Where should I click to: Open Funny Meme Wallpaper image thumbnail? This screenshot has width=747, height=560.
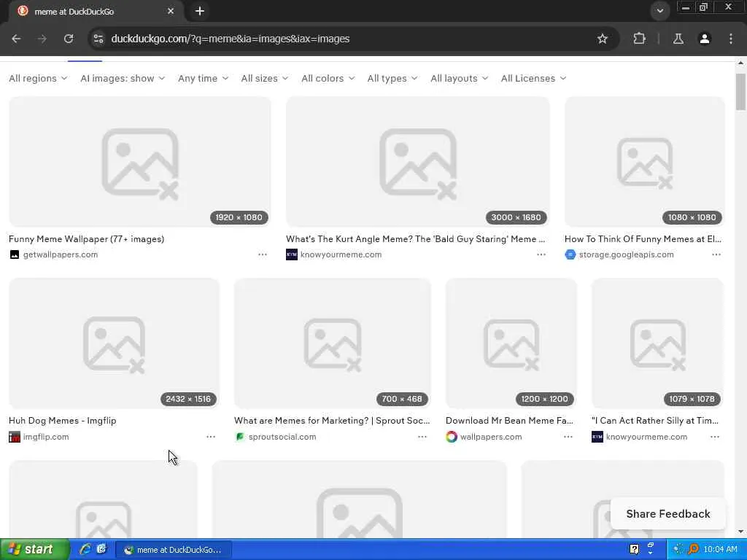140,162
